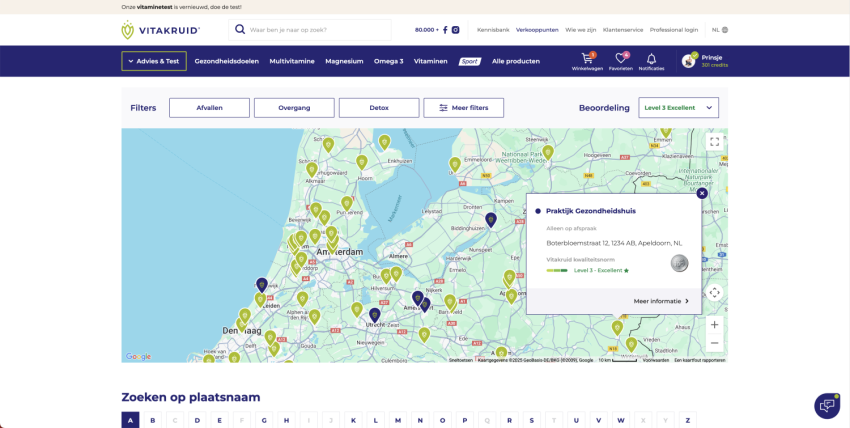Click the search input field
Viewport: 850px width, 428px height.
(318, 30)
